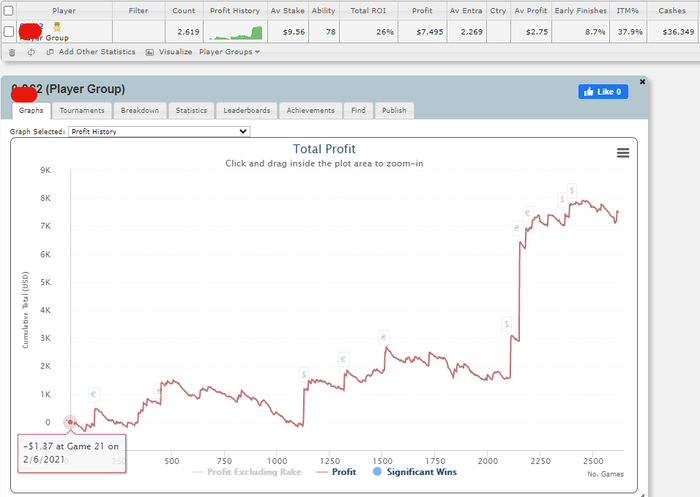Image resolution: width=700 pixels, height=497 pixels.
Task: Click the $ win marker near 3K
Action: click(506, 324)
